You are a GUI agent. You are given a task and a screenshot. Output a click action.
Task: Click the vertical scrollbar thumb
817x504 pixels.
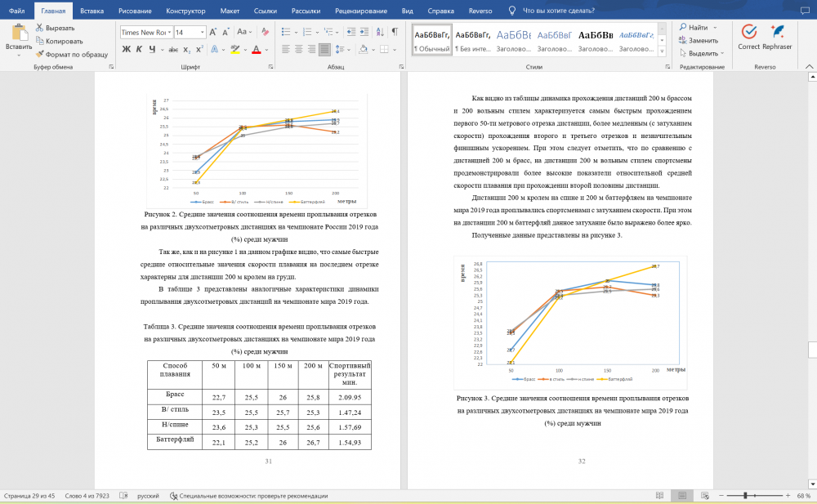(x=812, y=350)
